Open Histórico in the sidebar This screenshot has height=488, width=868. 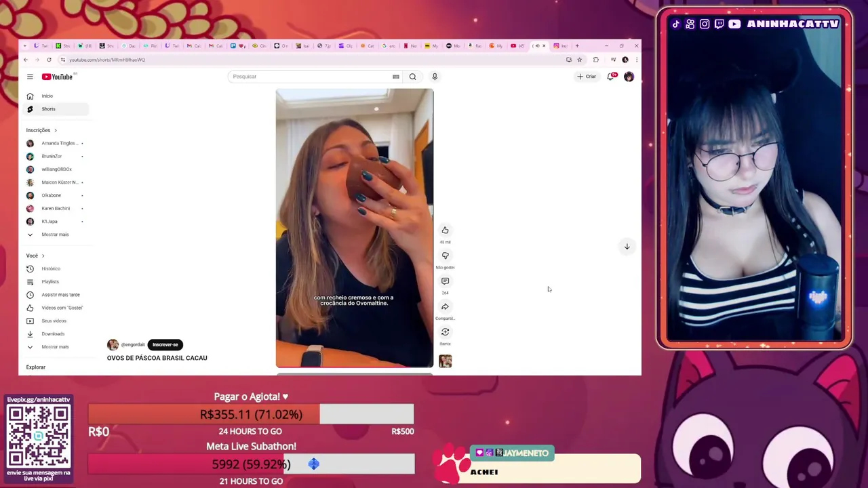(56, 268)
